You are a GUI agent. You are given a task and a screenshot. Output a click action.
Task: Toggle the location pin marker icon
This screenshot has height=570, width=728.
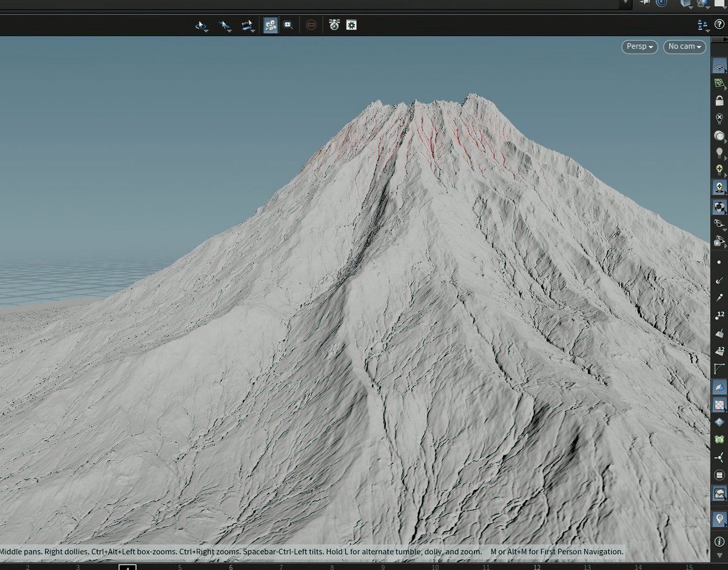click(x=719, y=519)
